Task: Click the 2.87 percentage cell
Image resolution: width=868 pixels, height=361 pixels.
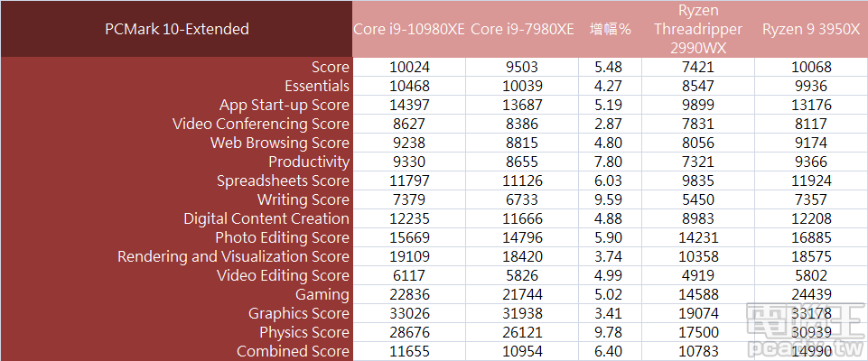Action: 610,124
